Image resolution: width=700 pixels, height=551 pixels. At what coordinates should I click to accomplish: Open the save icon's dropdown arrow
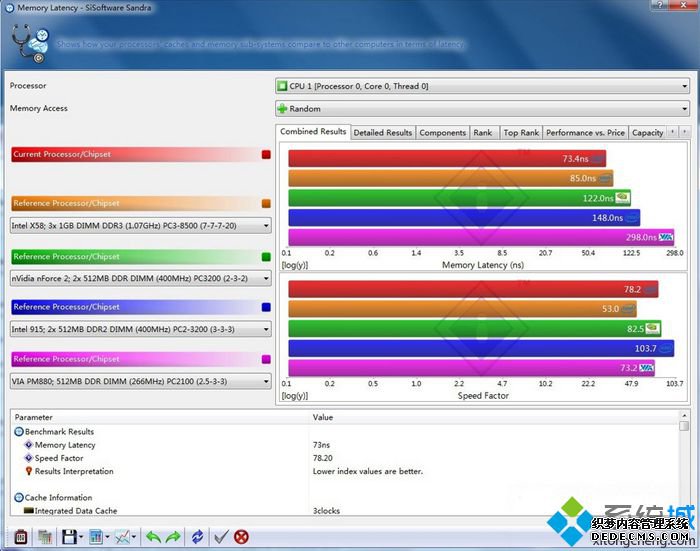81,537
